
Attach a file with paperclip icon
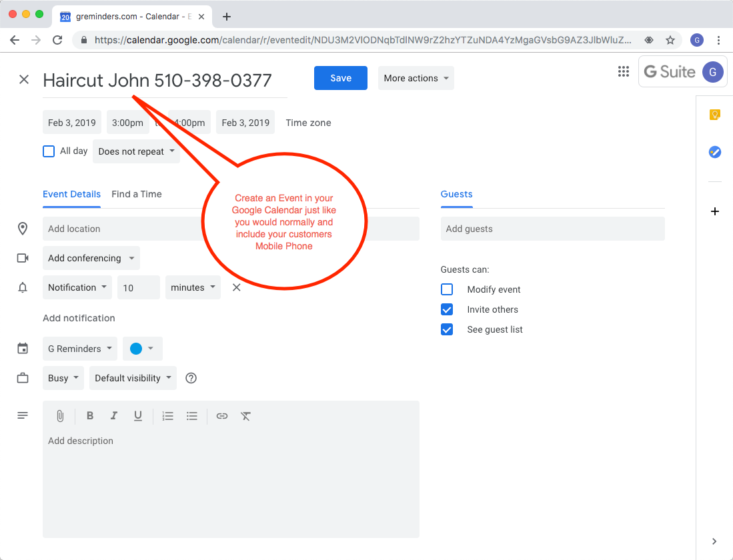[x=60, y=415]
